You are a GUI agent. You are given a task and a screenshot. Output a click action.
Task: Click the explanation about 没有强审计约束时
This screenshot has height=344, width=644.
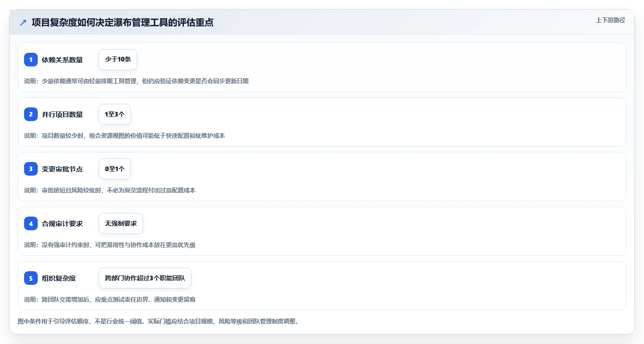[110, 245]
